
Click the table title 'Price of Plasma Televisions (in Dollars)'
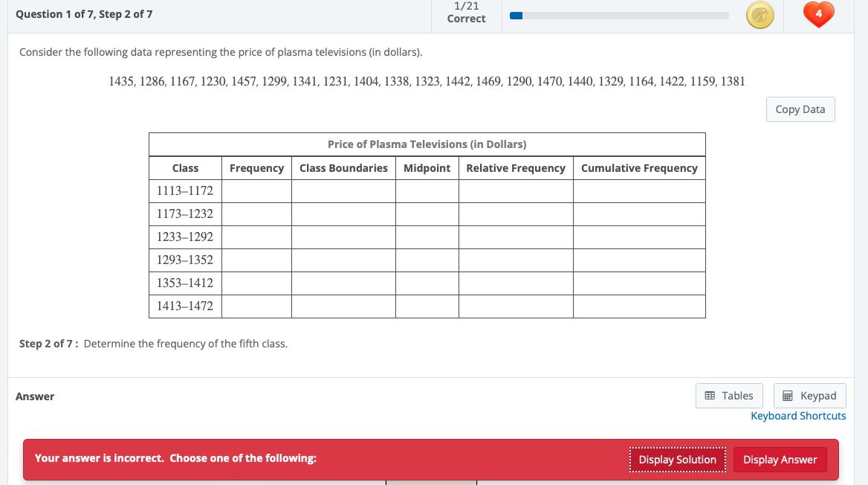coord(427,144)
